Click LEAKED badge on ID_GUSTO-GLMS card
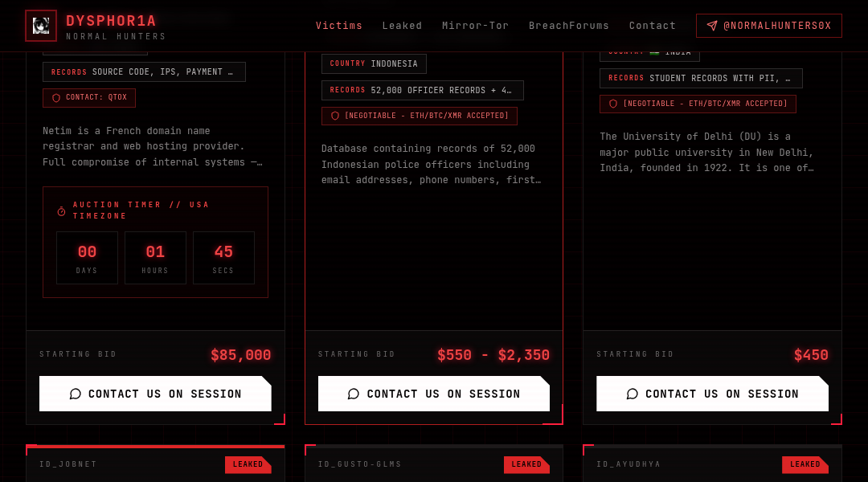This screenshot has height=482, width=868. pos(526,465)
